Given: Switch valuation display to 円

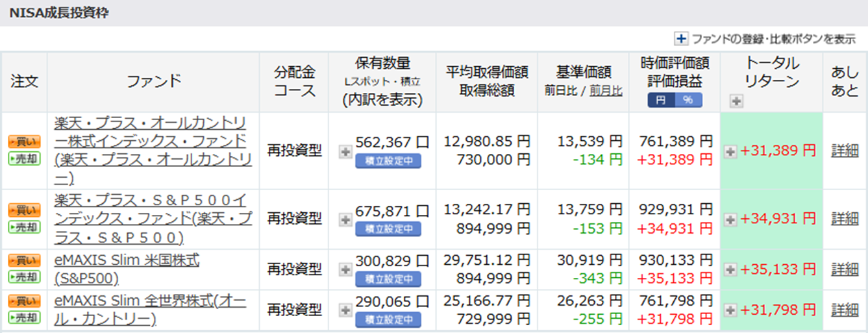Looking at the screenshot, I should click(x=661, y=100).
